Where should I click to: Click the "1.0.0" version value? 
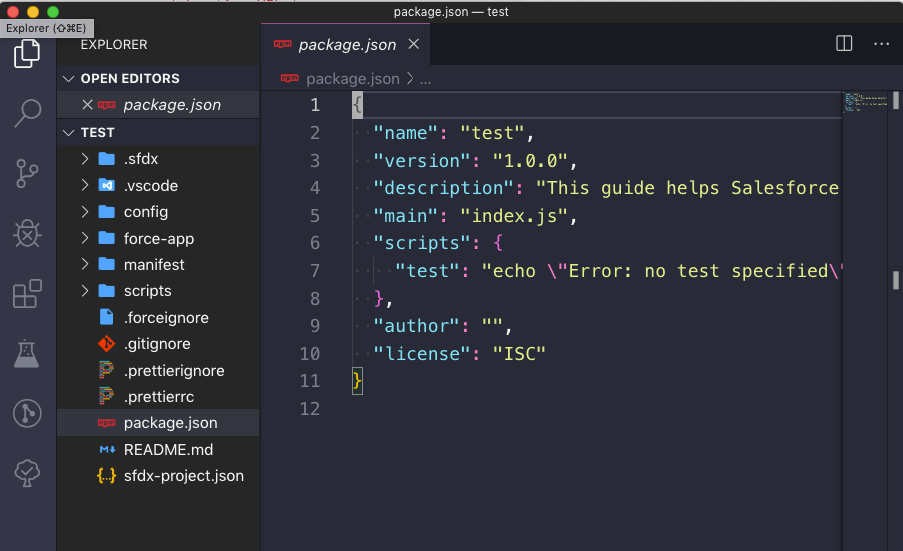pyautogui.click(x=530, y=161)
